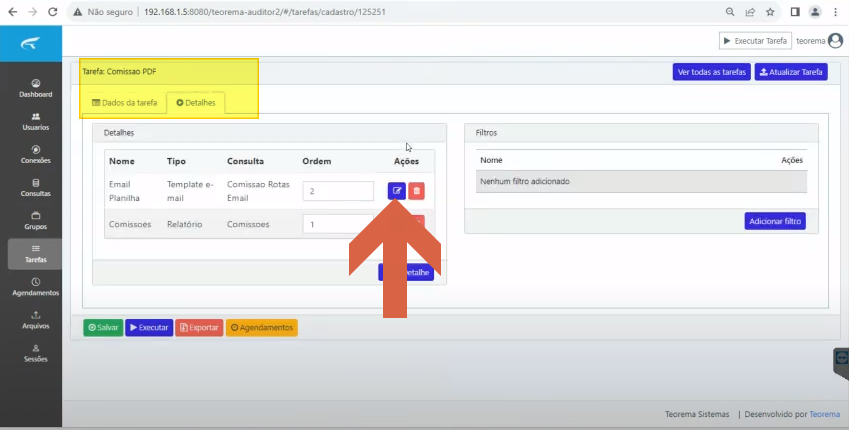
Task: Click the Consulta column header
Action: (x=245, y=161)
